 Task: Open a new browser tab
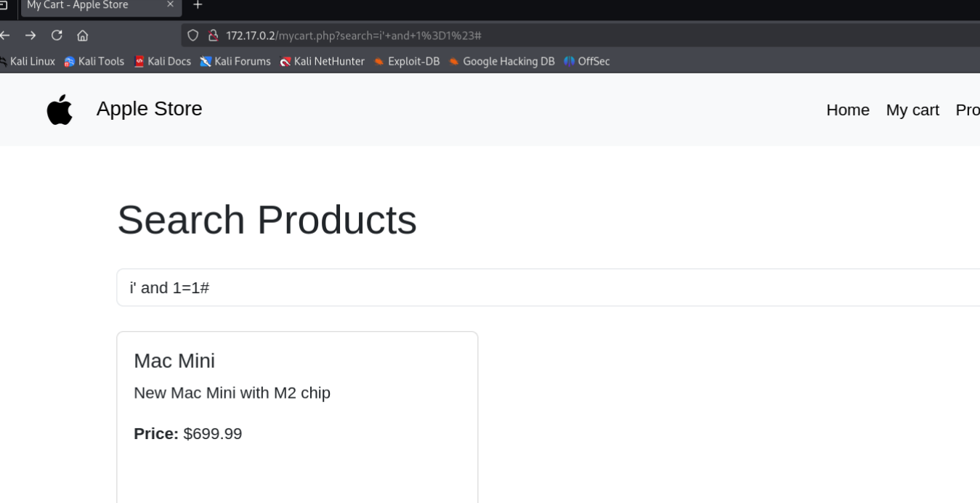pyautogui.click(x=198, y=5)
